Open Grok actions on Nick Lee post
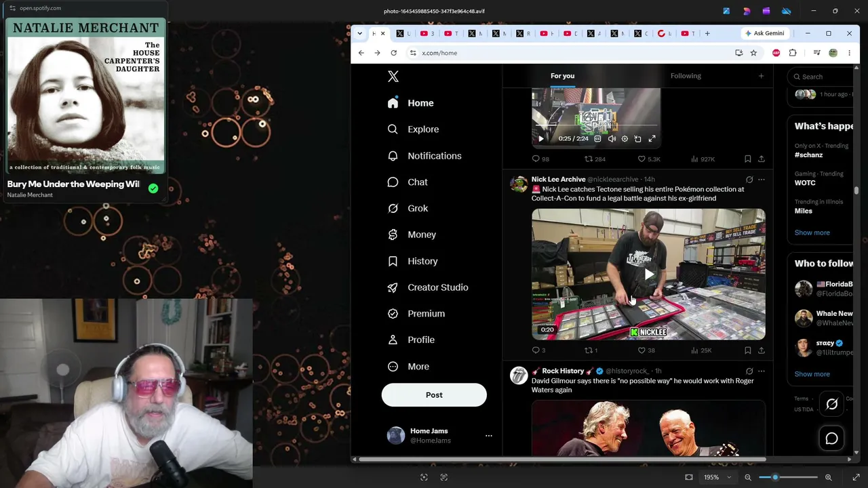Image resolution: width=868 pixels, height=488 pixels. tap(749, 180)
